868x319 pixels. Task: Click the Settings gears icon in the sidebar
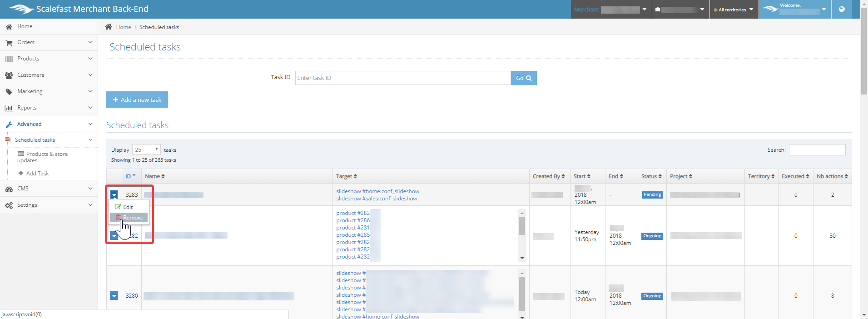click(x=9, y=205)
